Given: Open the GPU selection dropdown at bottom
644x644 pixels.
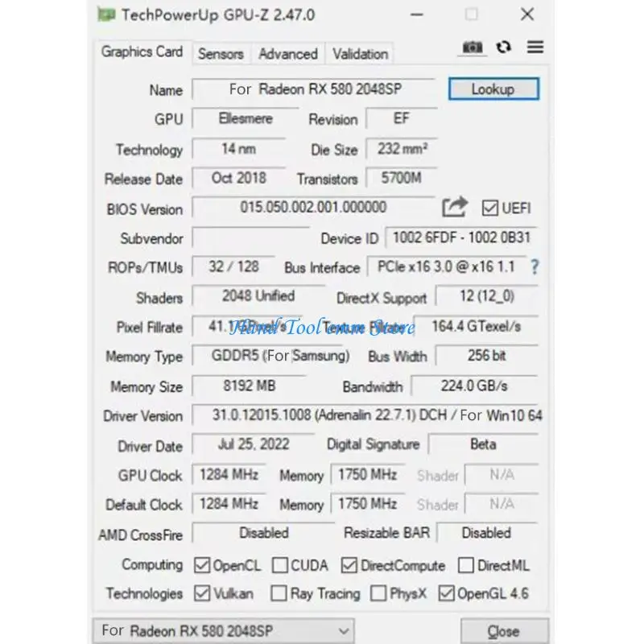Looking at the screenshot, I should point(224,630).
